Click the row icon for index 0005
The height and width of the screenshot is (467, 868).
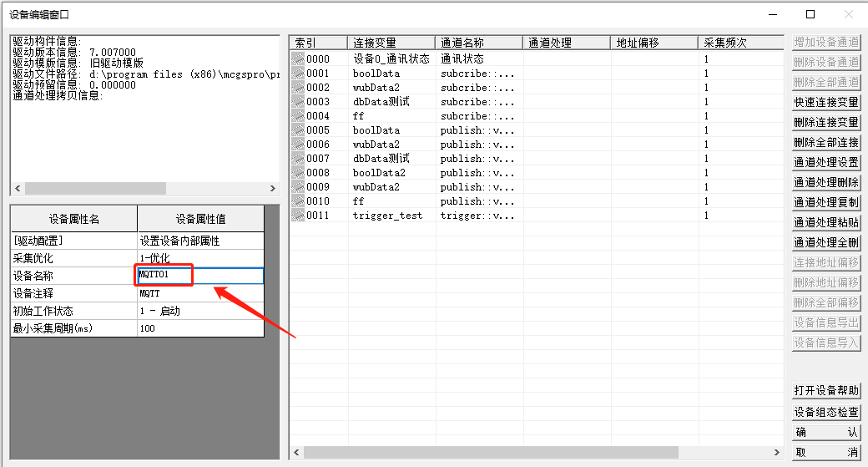(297, 130)
